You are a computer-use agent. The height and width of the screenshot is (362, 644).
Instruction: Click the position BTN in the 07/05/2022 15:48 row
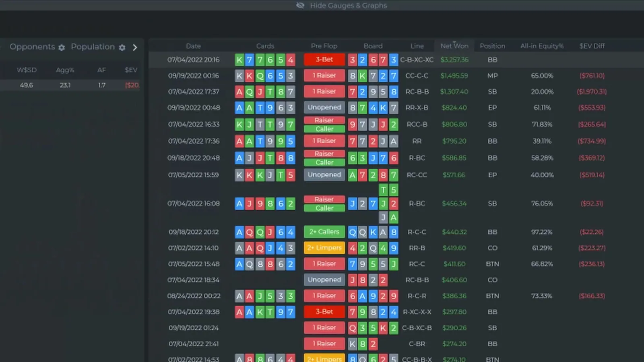click(492, 264)
